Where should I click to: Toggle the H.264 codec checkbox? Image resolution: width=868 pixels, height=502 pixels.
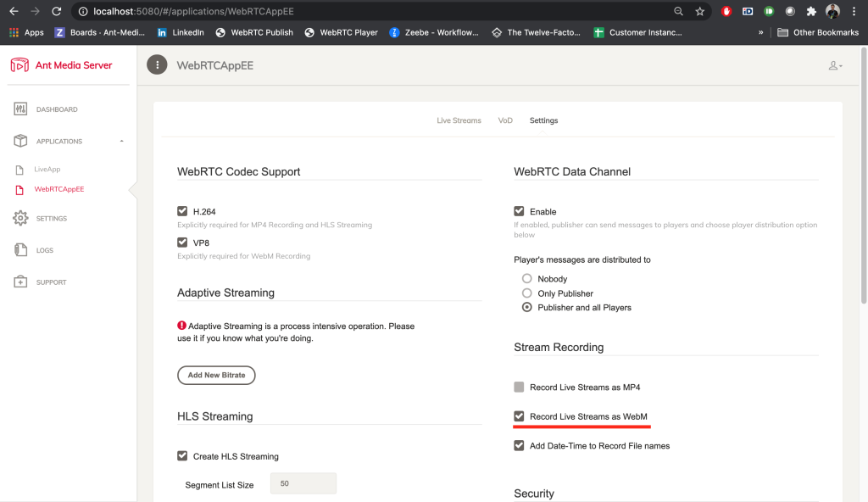[x=182, y=211]
